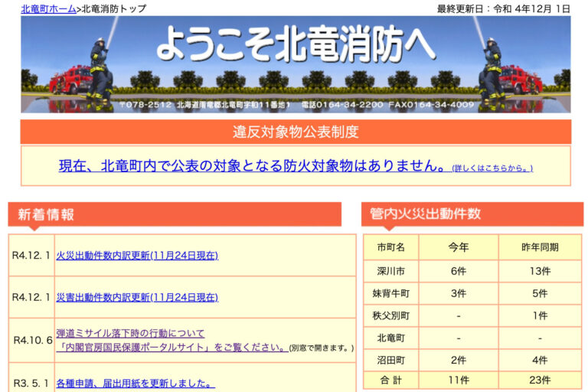Follow the 詳しくはこちらから small link
This screenshot has height=392, width=588.
pos(492,168)
